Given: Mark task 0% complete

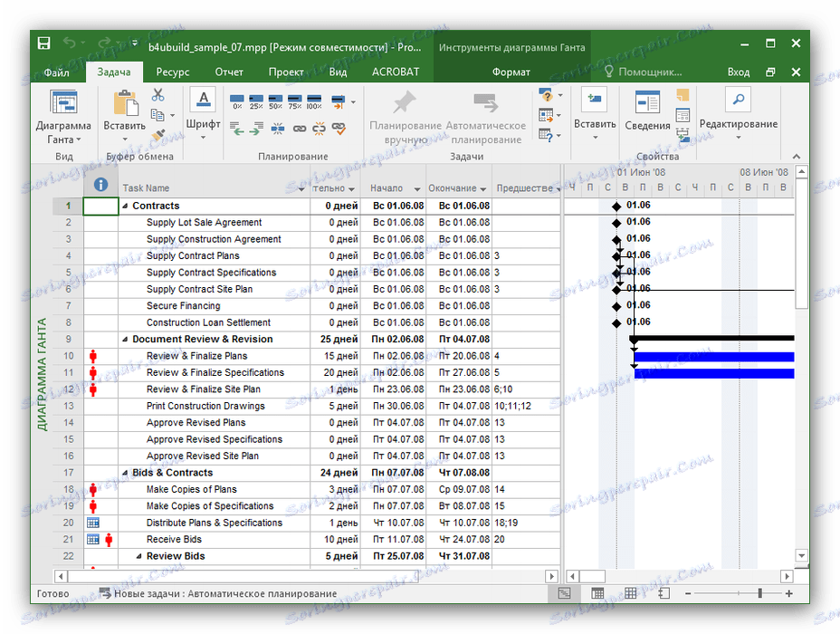Looking at the screenshot, I should tap(237, 101).
